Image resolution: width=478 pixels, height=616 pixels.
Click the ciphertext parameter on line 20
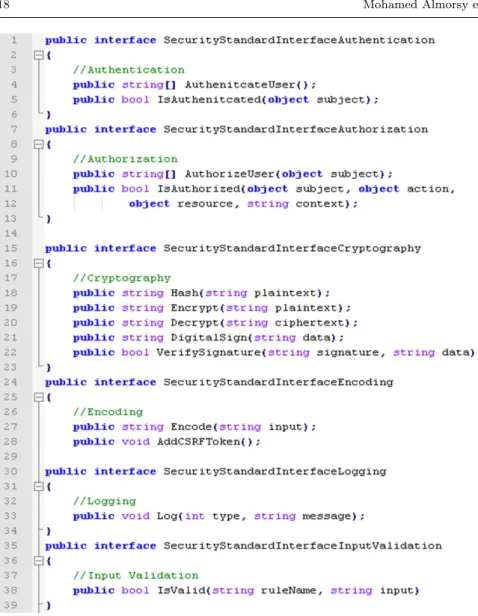point(310,323)
